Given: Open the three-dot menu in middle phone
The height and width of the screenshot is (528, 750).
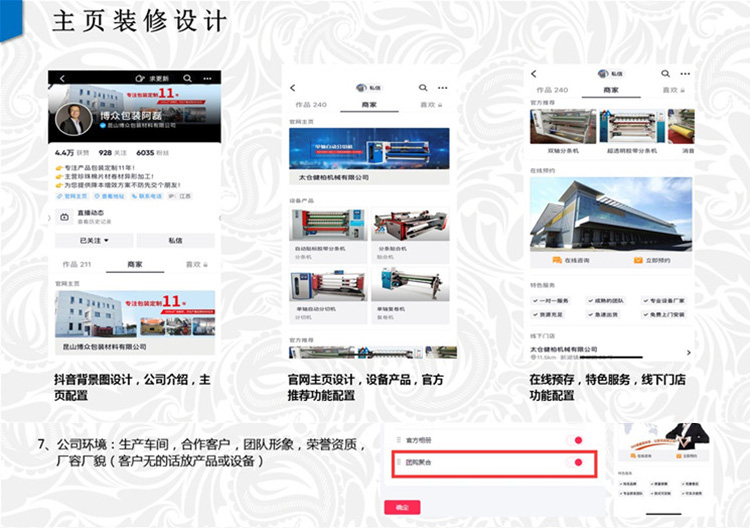Looking at the screenshot, I should [442, 88].
